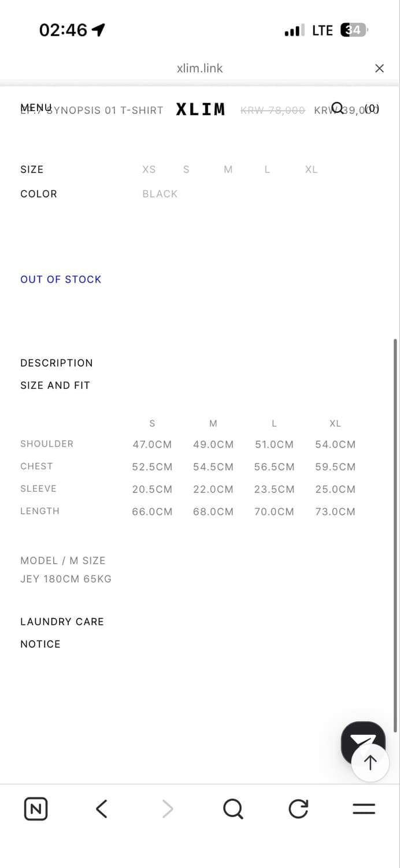Tap the scroll-to-top arrow button
This screenshot has width=400, height=868.
(x=371, y=763)
